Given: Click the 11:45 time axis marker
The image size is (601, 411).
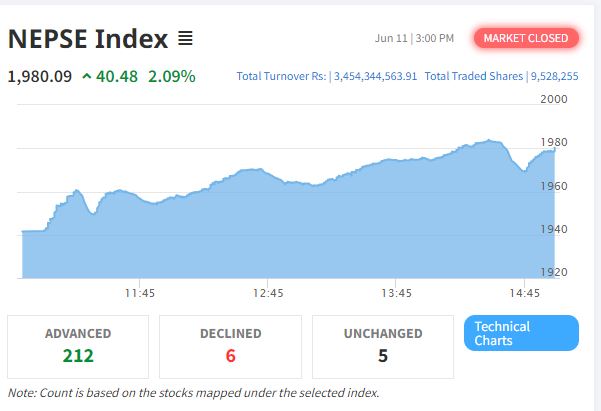Looking at the screenshot, I should click(x=140, y=293).
